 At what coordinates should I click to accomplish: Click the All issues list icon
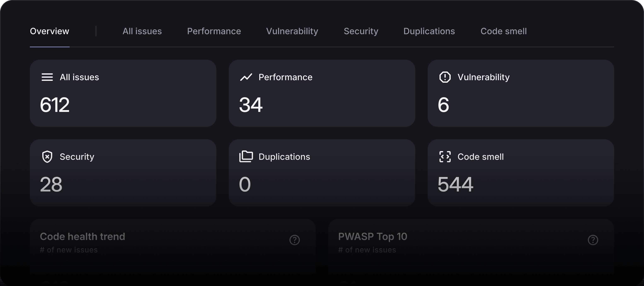47,77
